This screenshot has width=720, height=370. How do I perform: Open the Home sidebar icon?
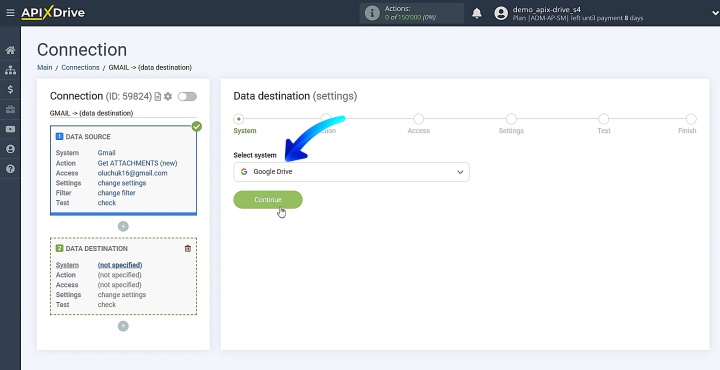pos(10,50)
